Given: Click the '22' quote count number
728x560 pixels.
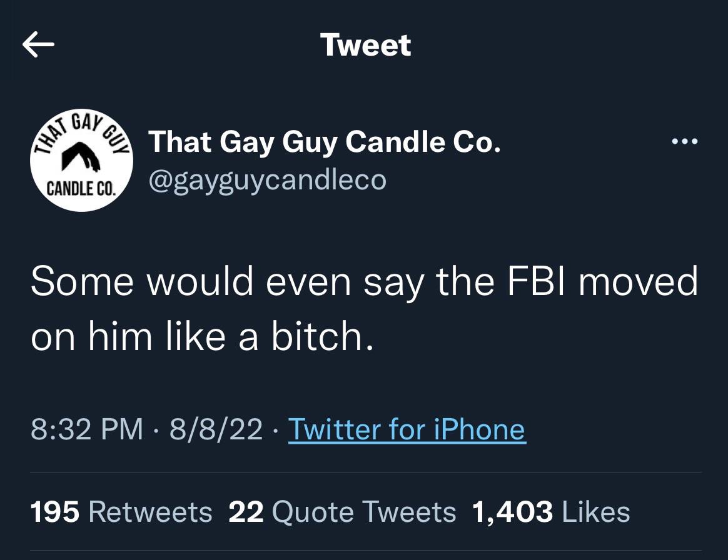Looking at the screenshot, I should click(246, 512).
